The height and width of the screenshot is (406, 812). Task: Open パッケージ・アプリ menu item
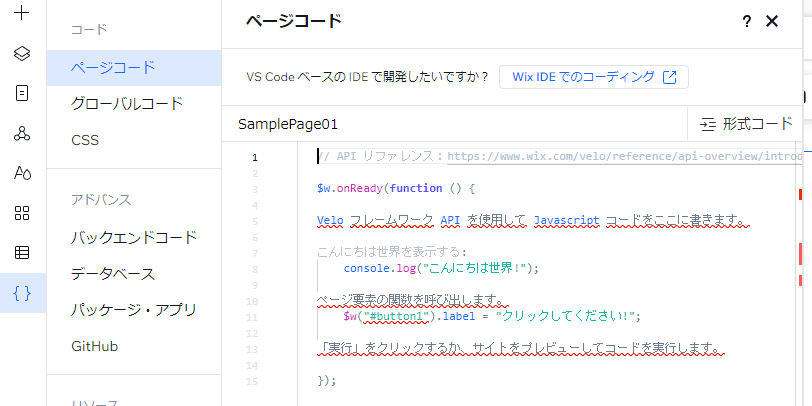click(134, 310)
